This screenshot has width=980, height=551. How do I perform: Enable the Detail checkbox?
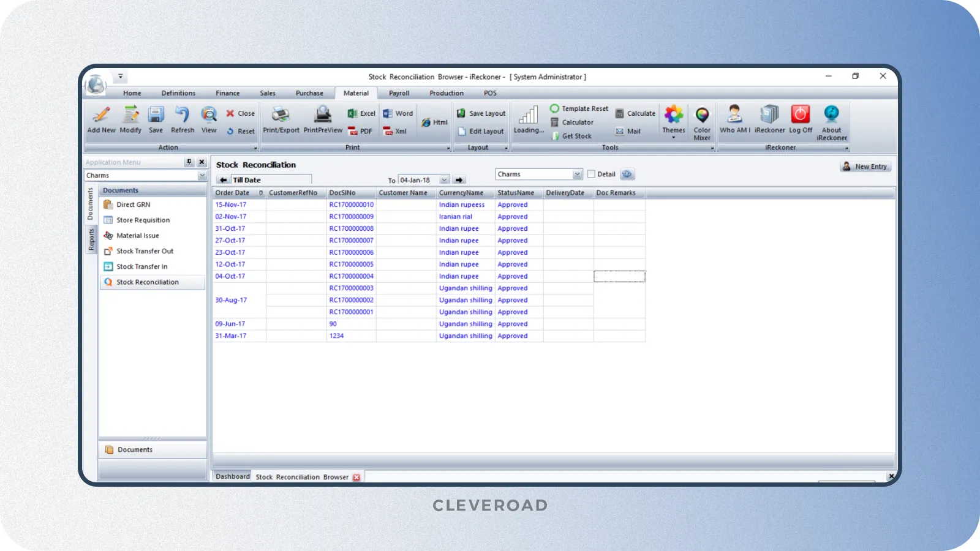tap(592, 174)
